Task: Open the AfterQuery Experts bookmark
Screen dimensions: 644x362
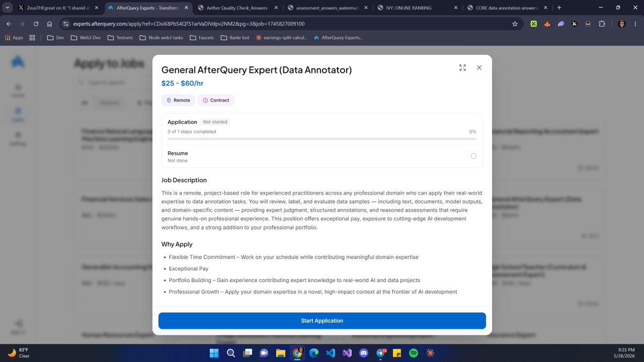Action: (339, 38)
